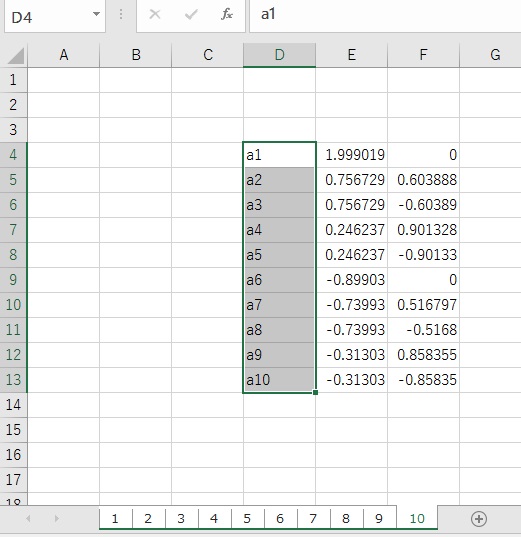Click cell with value -0.90133
Image resolution: width=521 pixels, height=537 pixels.
coord(423,255)
